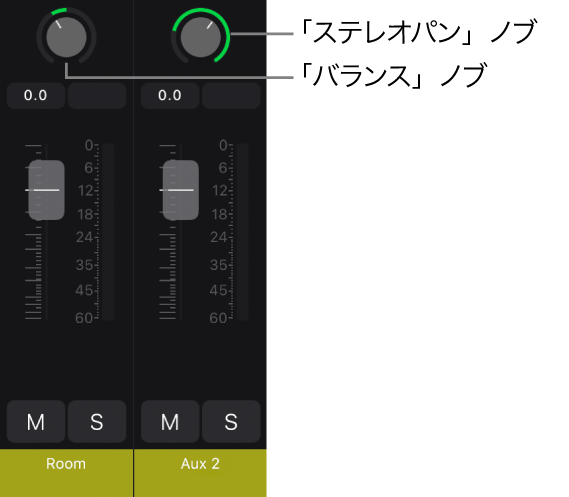This screenshot has width=569, height=497.
Task: Click the empty peak level display on Room
Action: [97, 95]
